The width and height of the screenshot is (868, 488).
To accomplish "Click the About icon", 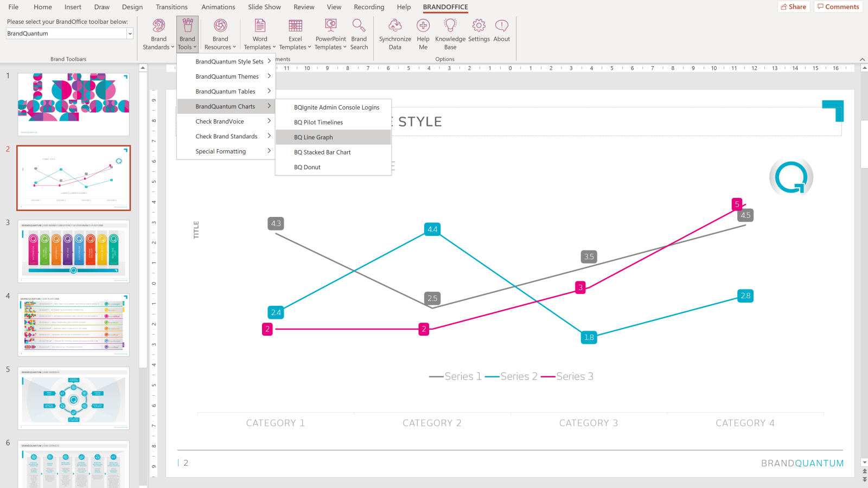I will [x=502, y=25].
